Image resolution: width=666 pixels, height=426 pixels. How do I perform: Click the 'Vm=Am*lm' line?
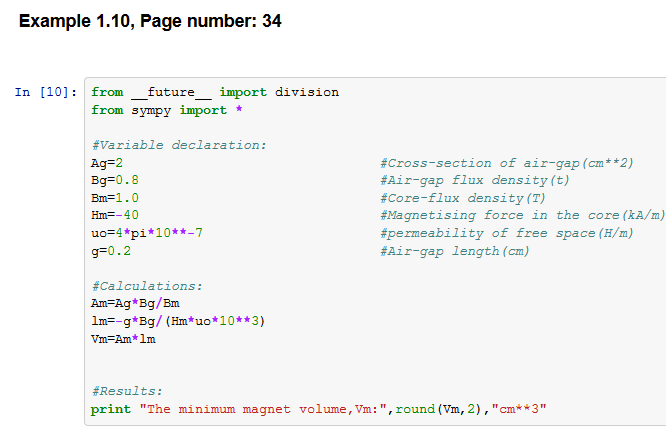(122, 339)
